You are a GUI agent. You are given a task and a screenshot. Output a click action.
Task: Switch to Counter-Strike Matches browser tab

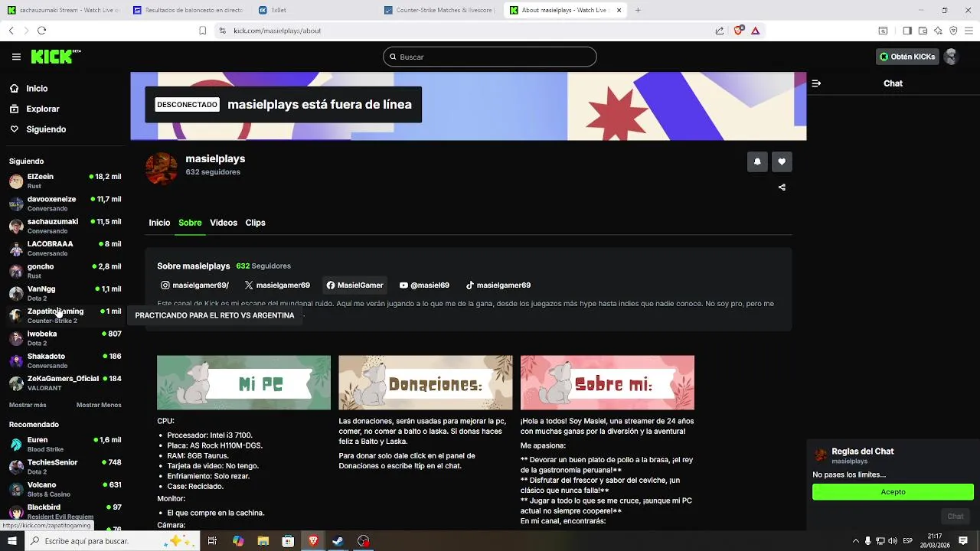439,10
